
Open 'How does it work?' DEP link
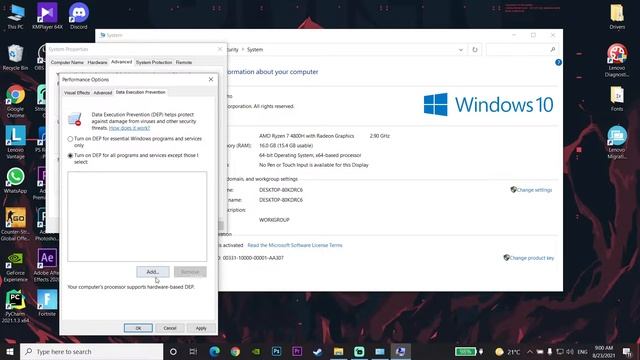[129, 128]
